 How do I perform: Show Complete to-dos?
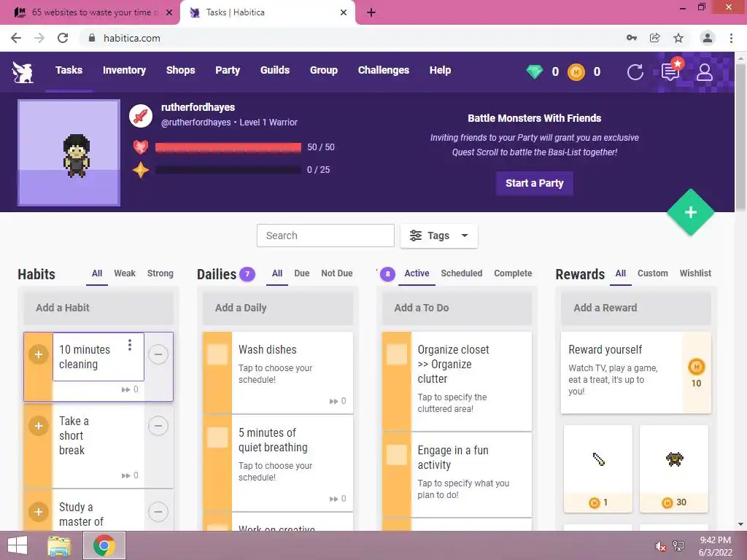513,273
